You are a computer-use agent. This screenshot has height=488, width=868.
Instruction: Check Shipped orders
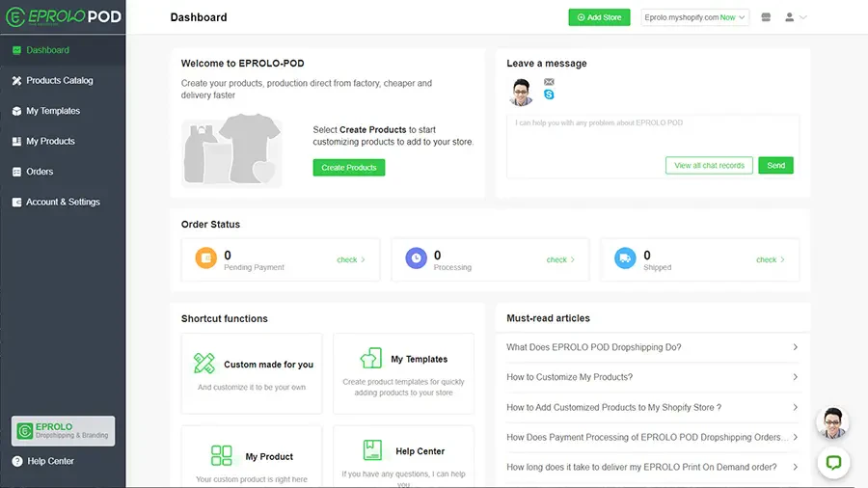770,259
